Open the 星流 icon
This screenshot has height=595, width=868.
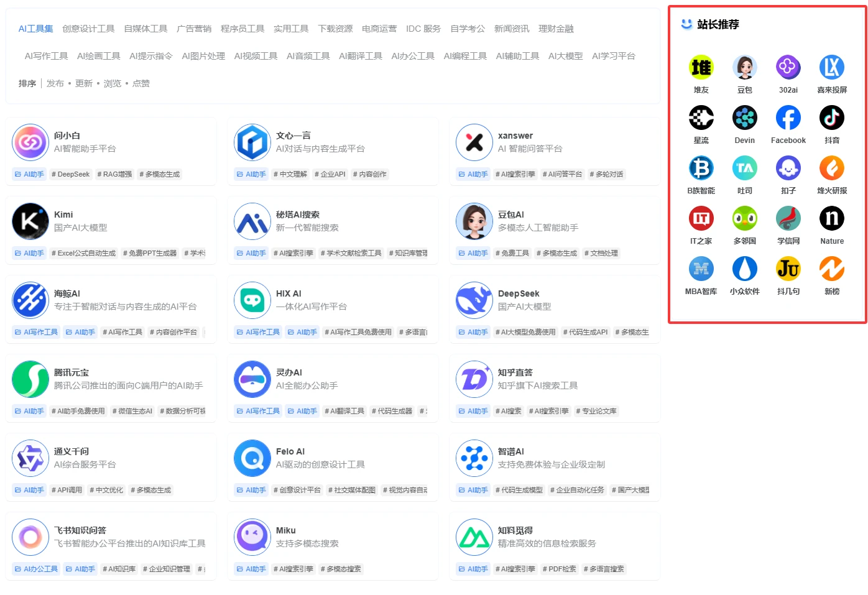pos(701,118)
